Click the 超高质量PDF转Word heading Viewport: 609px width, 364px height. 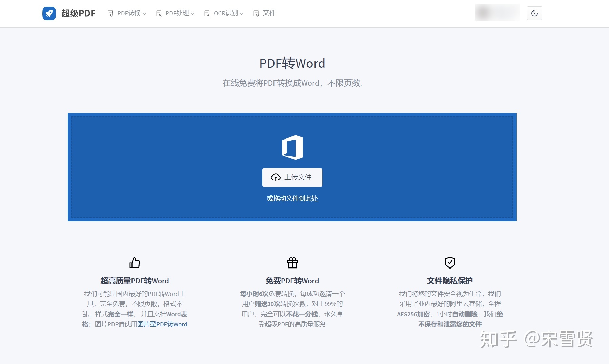click(135, 281)
